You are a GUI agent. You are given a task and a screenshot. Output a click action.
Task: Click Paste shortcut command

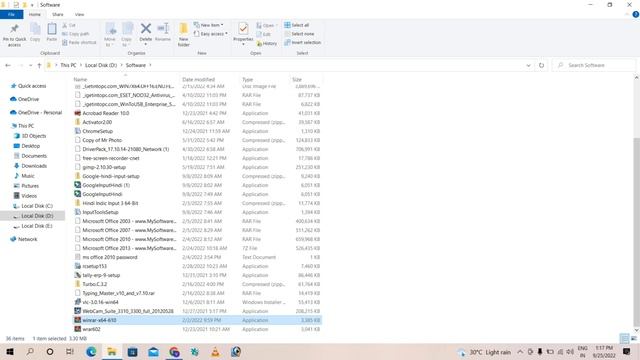tap(79, 42)
